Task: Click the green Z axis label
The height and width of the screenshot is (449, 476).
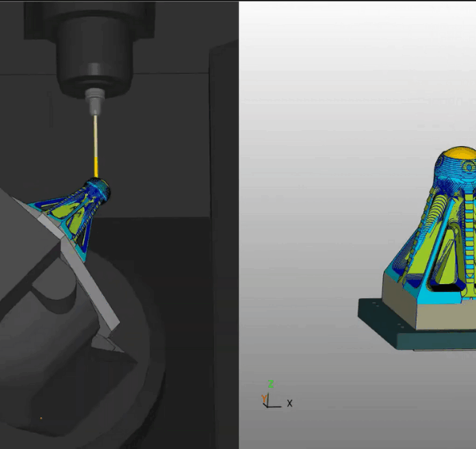Action: (271, 386)
